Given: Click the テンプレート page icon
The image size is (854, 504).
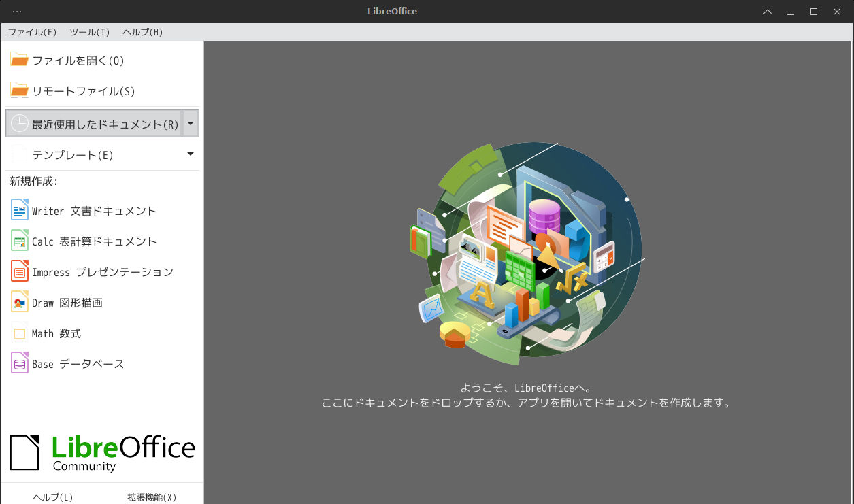Looking at the screenshot, I should pos(20,154).
